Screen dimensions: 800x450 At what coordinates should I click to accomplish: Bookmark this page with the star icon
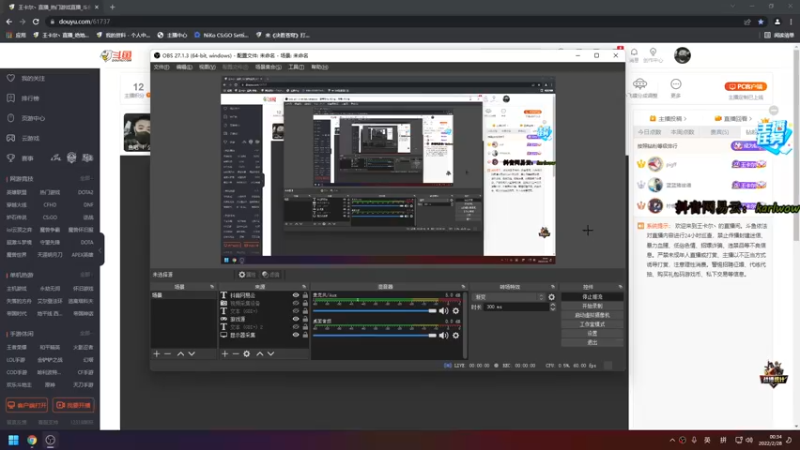click(x=761, y=21)
